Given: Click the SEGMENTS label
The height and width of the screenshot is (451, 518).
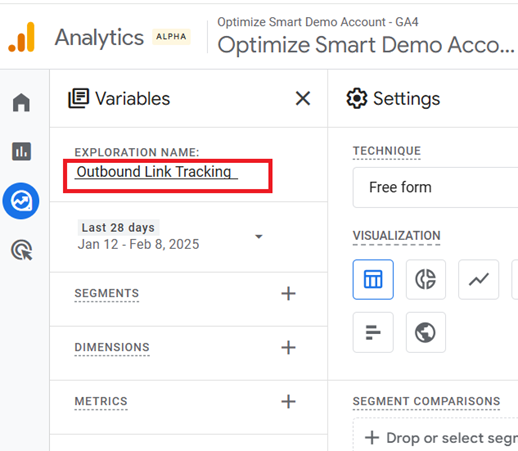Looking at the screenshot, I should coord(107,293).
